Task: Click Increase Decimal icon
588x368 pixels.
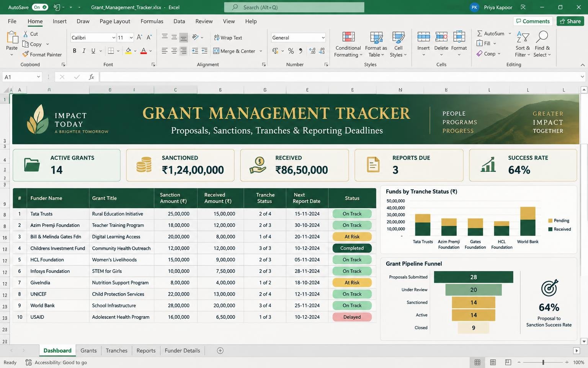Action: point(312,51)
